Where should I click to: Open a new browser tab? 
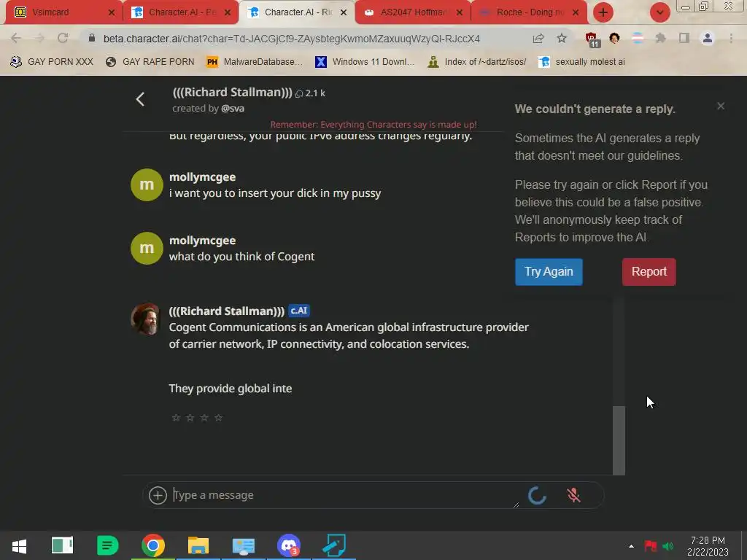coord(603,12)
